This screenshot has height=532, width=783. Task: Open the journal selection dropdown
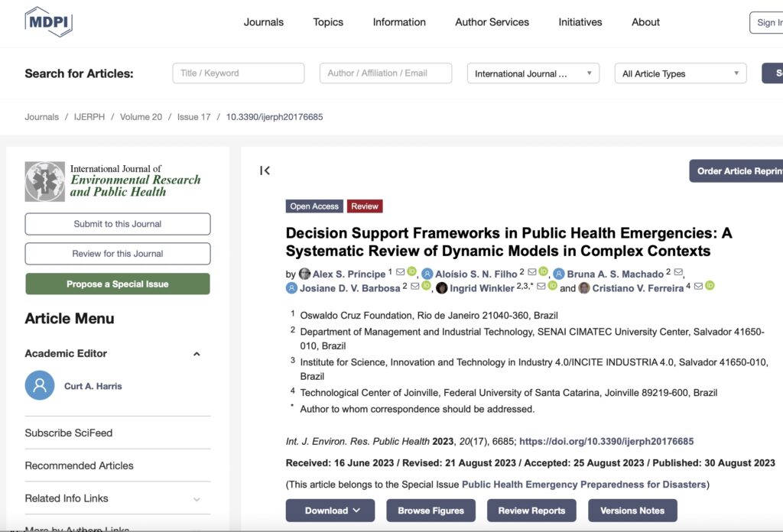[x=534, y=73]
